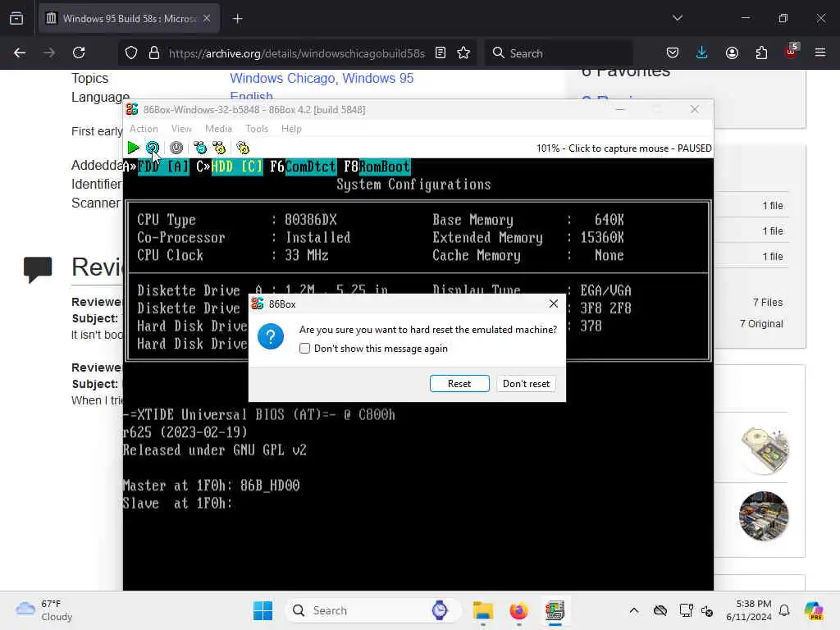Open the CD case thumbnail on the right
This screenshot has height=630, width=840.
tap(765, 451)
